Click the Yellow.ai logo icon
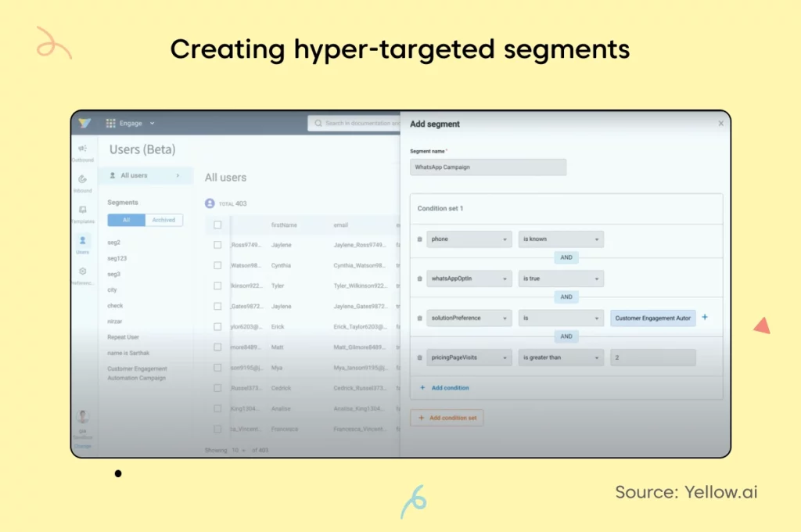801x532 pixels. click(x=84, y=123)
